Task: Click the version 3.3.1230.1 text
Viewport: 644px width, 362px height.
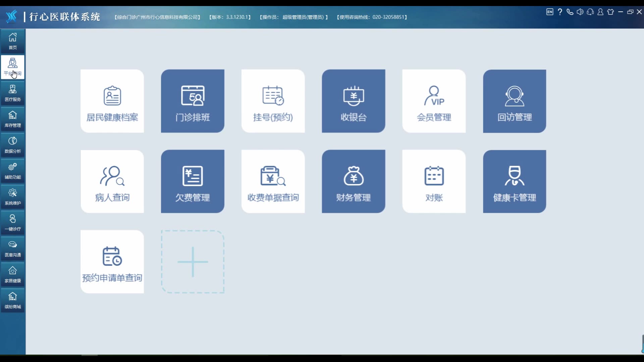Action: point(230,17)
